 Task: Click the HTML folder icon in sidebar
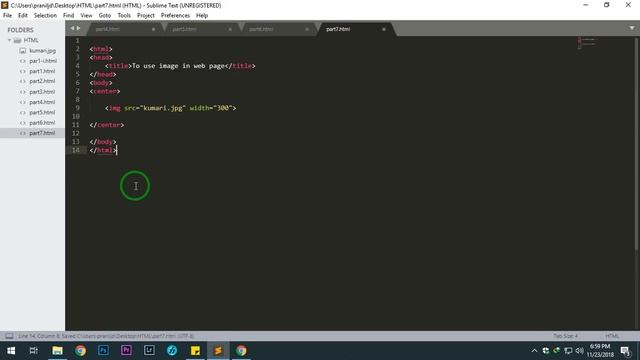pos(17,40)
